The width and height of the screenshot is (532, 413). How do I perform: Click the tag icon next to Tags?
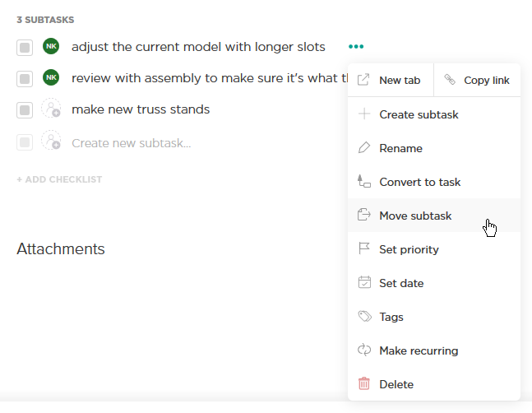point(364,317)
